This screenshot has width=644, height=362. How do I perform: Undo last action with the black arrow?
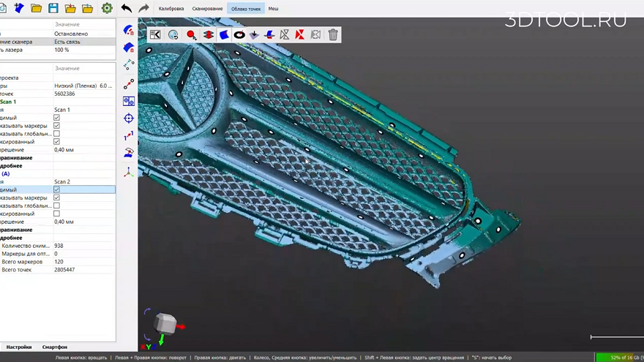click(x=127, y=8)
